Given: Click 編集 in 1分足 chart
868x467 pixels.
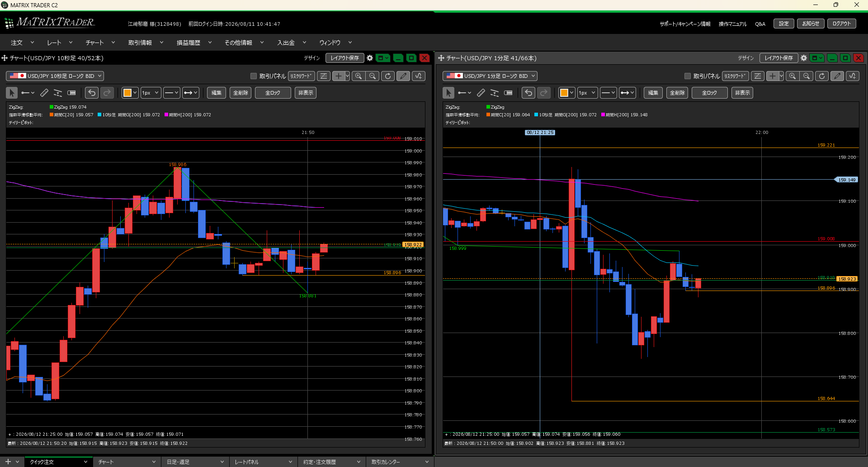Looking at the screenshot, I should coord(653,93).
